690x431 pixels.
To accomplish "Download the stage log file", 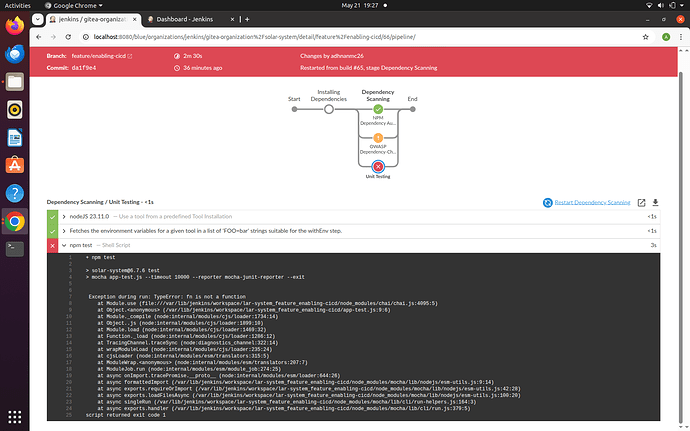I will (x=655, y=203).
